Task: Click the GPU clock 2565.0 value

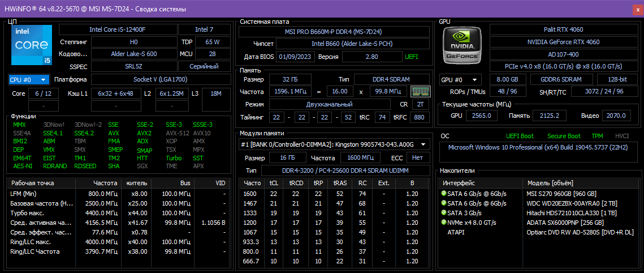Action: pyautogui.click(x=482, y=116)
